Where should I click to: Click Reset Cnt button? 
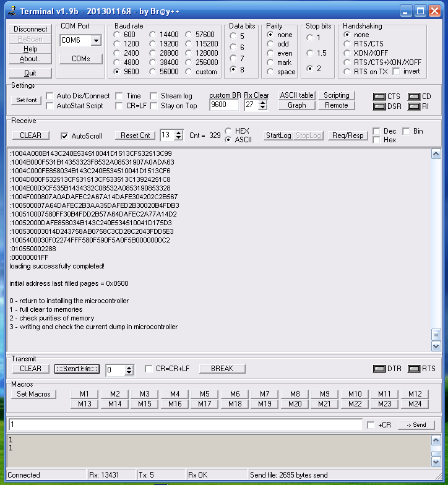pyautogui.click(x=135, y=135)
